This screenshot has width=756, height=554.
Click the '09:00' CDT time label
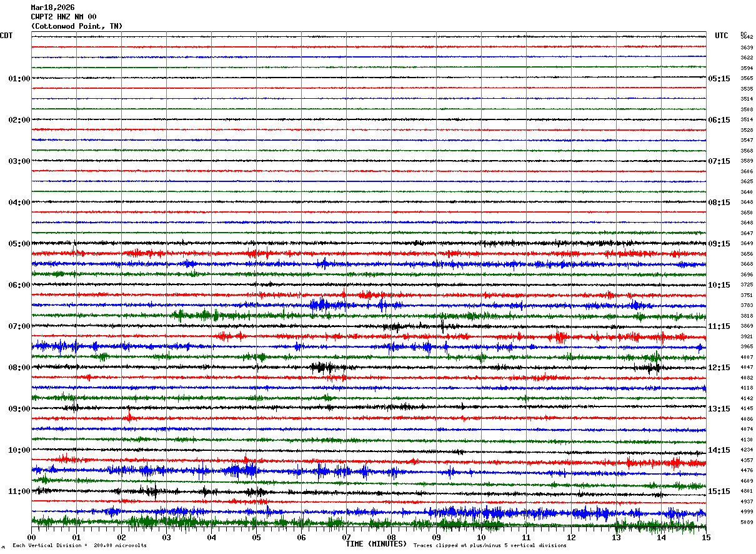(19, 409)
